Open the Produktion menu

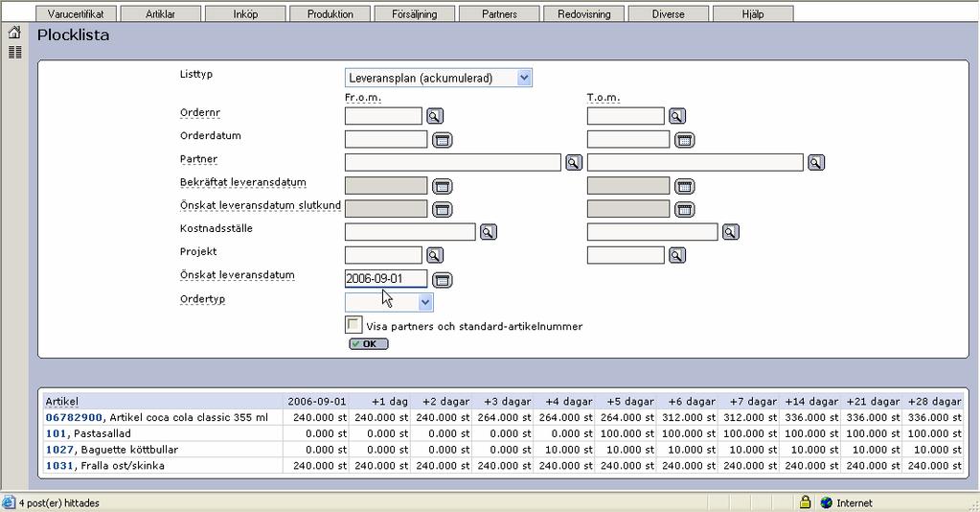point(330,13)
